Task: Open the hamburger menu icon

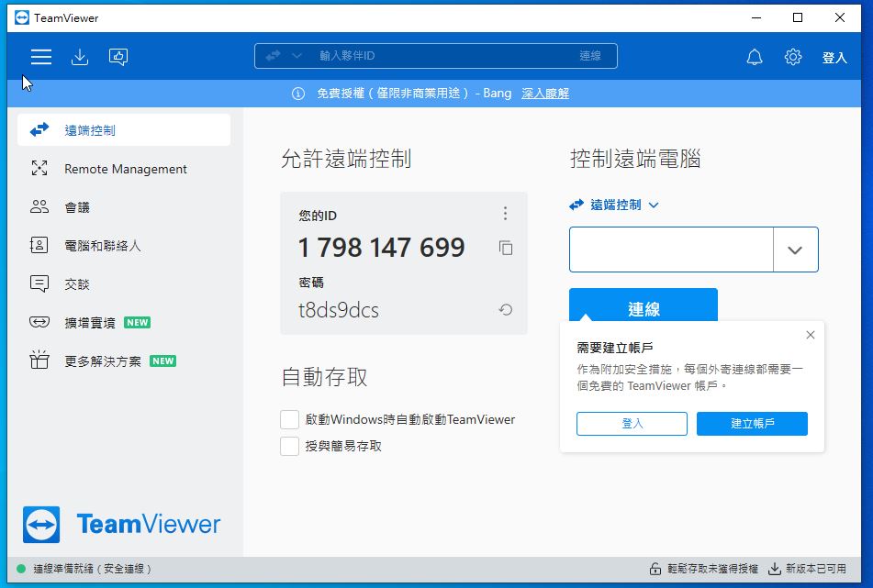Action: 41,57
